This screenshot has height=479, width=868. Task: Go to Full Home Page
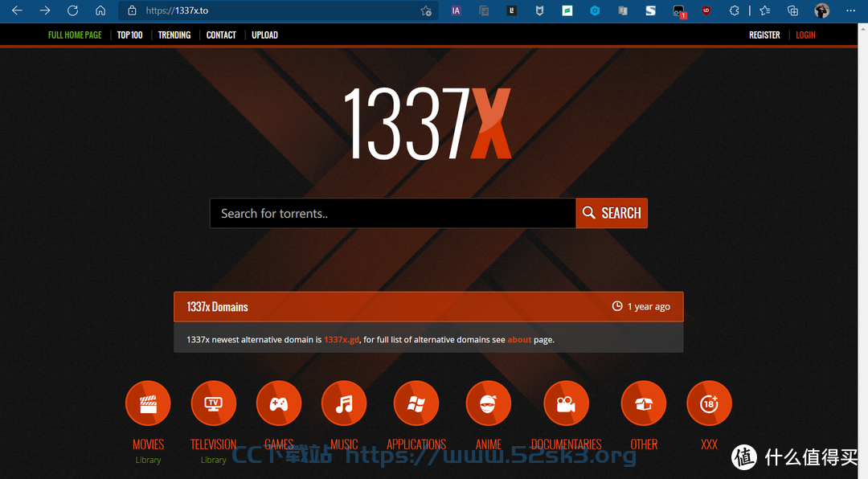[x=75, y=35]
